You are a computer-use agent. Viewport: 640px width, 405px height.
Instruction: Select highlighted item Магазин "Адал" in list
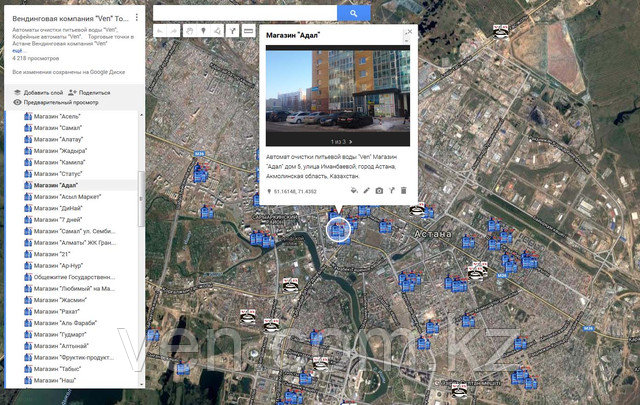tap(56, 185)
